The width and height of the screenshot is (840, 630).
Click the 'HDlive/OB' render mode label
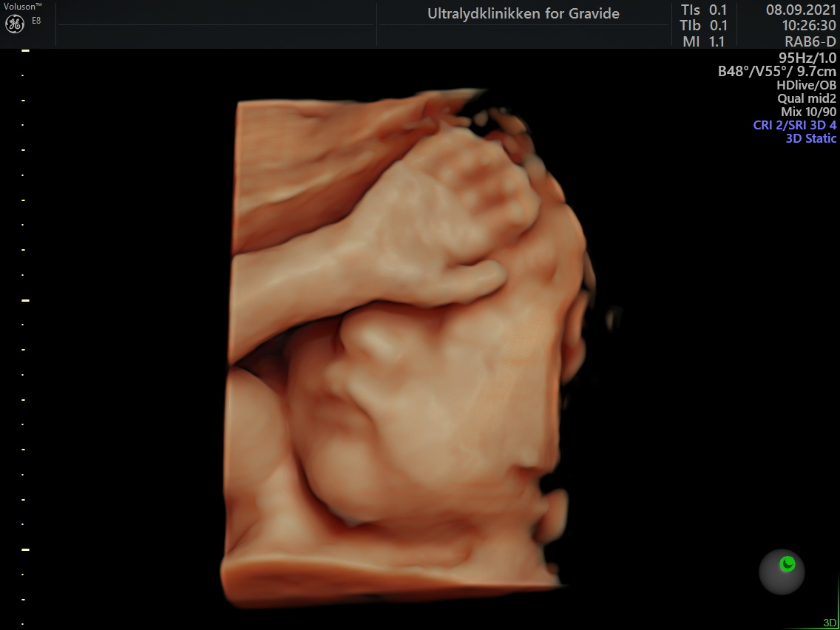pos(806,84)
